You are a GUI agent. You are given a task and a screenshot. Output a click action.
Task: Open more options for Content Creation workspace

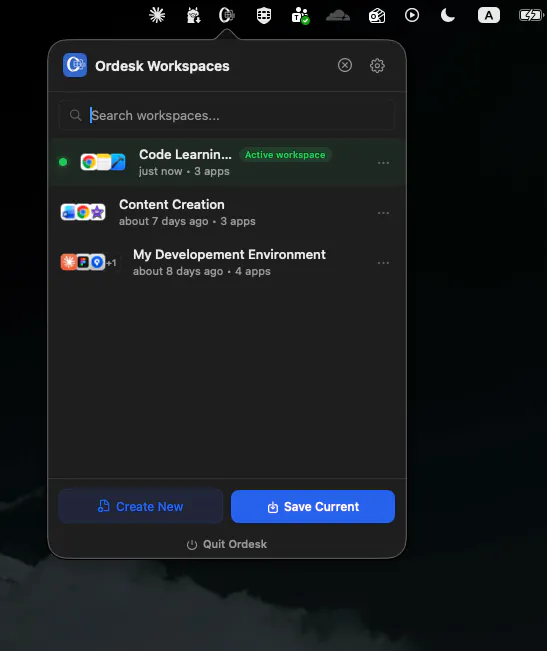tap(383, 213)
